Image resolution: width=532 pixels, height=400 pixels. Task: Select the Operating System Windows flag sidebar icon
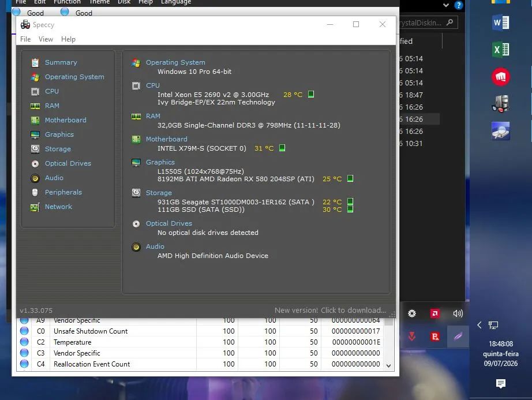(x=35, y=77)
